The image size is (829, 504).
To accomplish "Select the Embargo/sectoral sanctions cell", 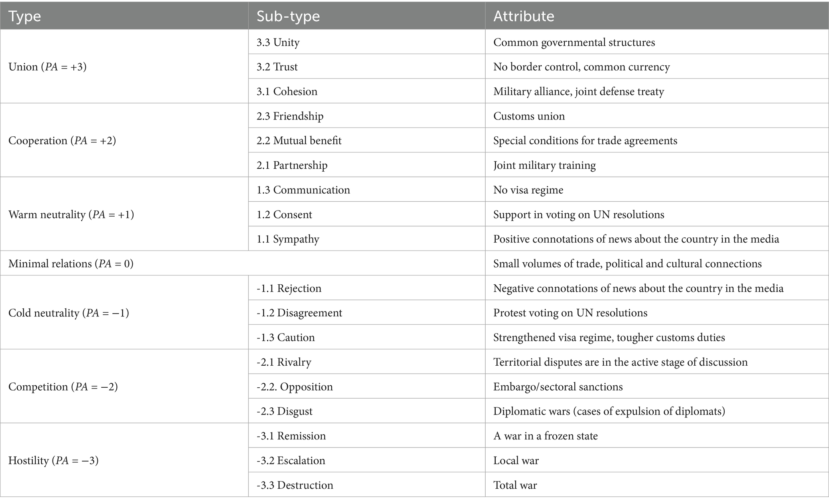I will coord(557,387).
